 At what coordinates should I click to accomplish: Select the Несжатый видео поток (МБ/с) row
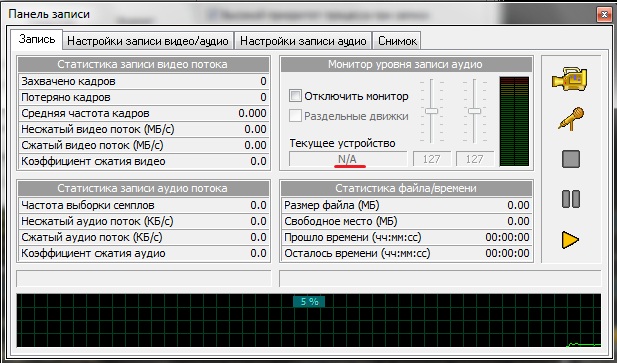(x=144, y=129)
